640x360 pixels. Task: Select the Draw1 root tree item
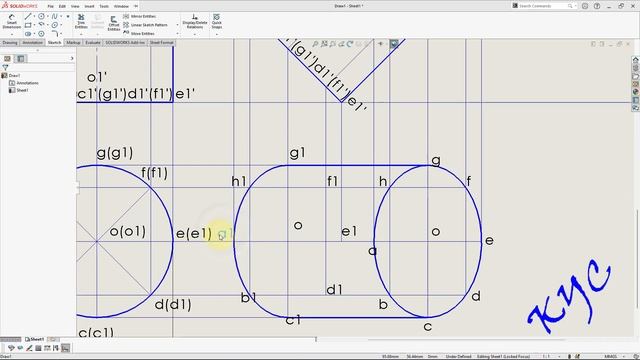11,76
